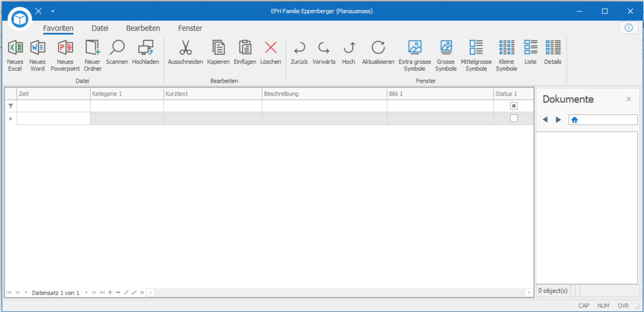Click the forward arrow in Dokumente panel
Image resolution: width=644 pixels, height=312 pixels.
tap(558, 120)
